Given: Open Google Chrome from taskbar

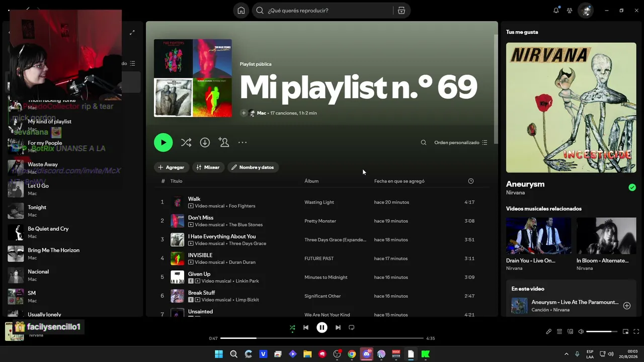Looking at the screenshot, I should pos(352,354).
